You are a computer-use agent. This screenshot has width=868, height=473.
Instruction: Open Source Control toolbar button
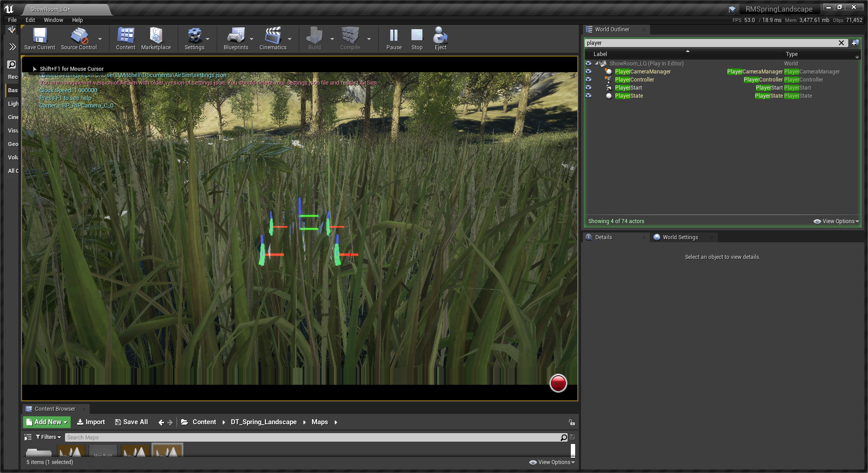[x=79, y=39]
